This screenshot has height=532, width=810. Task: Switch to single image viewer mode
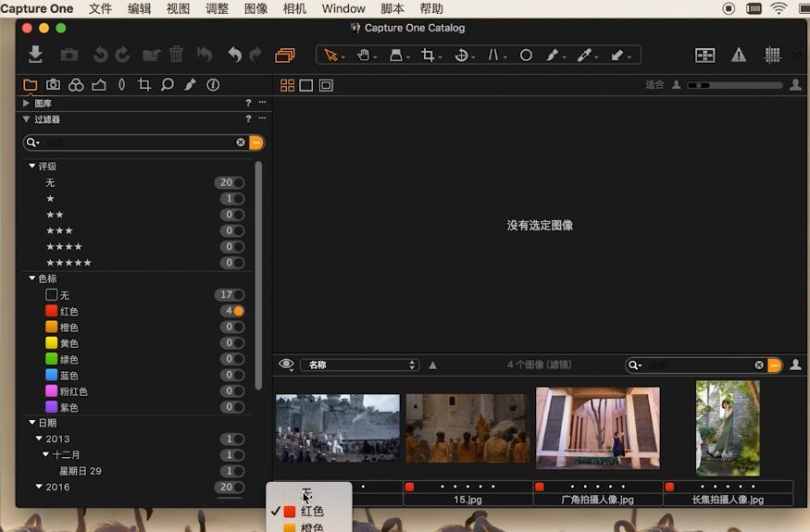click(x=306, y=85)
